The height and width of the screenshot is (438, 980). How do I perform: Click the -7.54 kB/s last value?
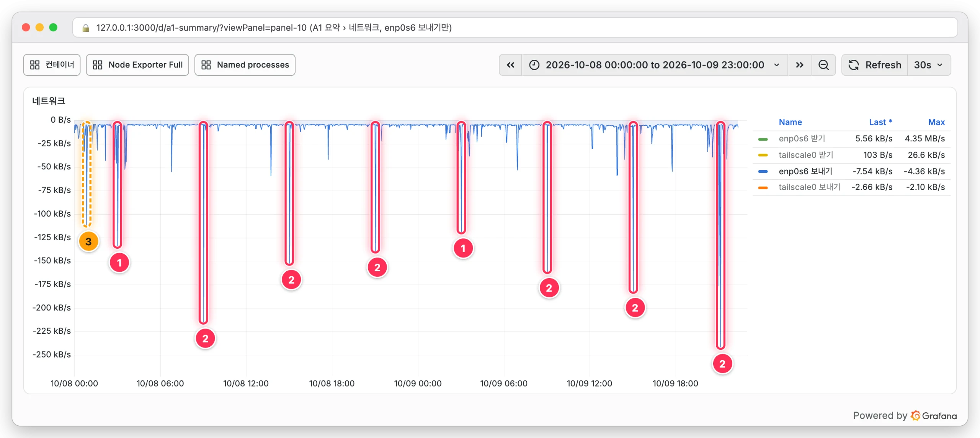(872, 171)
